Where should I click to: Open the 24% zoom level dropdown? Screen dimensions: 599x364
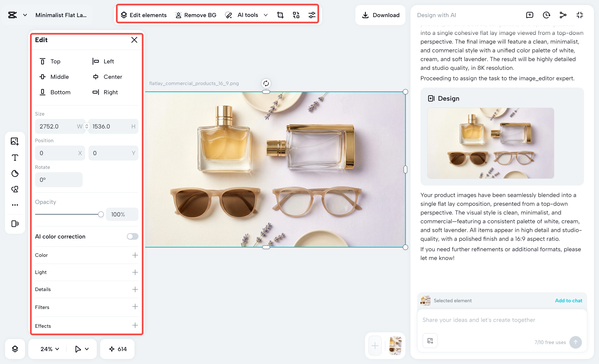click(x=50, y=349)
